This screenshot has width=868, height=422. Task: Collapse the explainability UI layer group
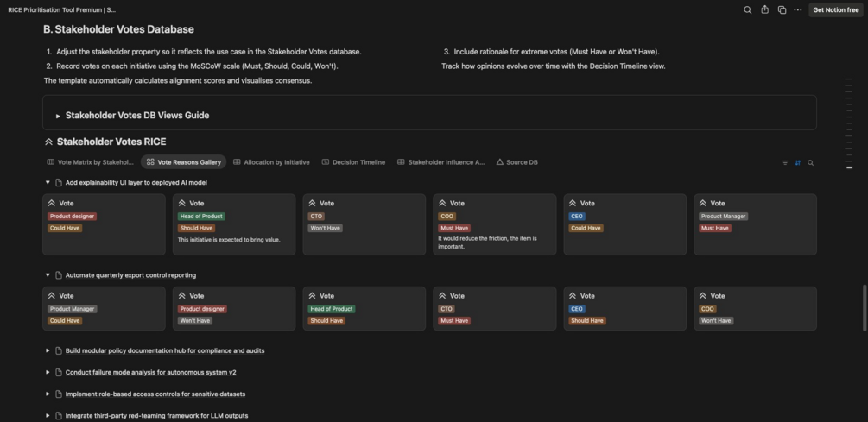[x=48, y=183]
